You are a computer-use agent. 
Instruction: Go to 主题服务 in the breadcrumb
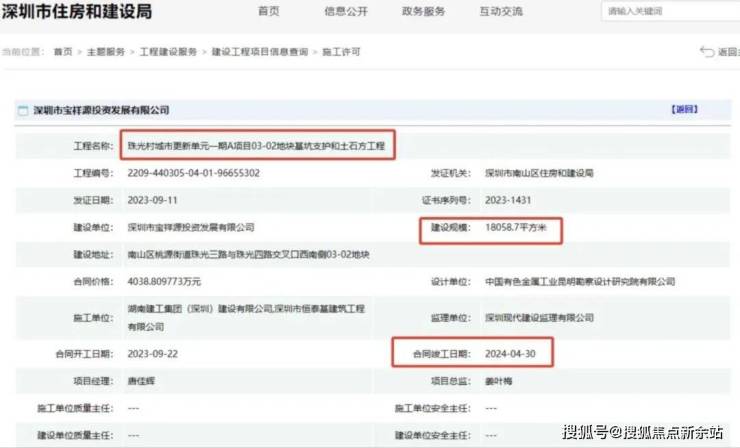[x=106, y=52]
